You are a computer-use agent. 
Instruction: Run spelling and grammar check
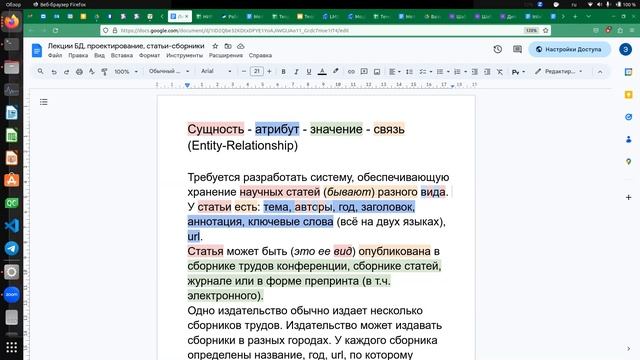click(x=92, y=71)
